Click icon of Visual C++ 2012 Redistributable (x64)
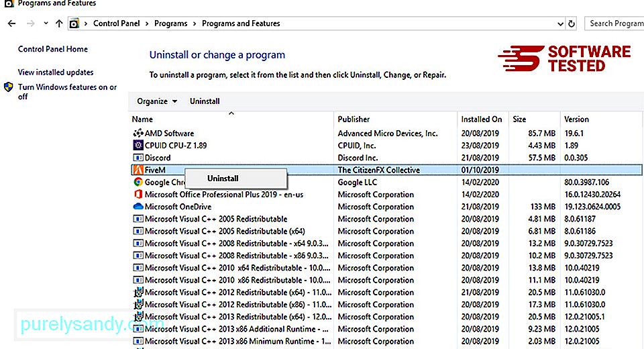The image size is (644, 349). (138, 292)
